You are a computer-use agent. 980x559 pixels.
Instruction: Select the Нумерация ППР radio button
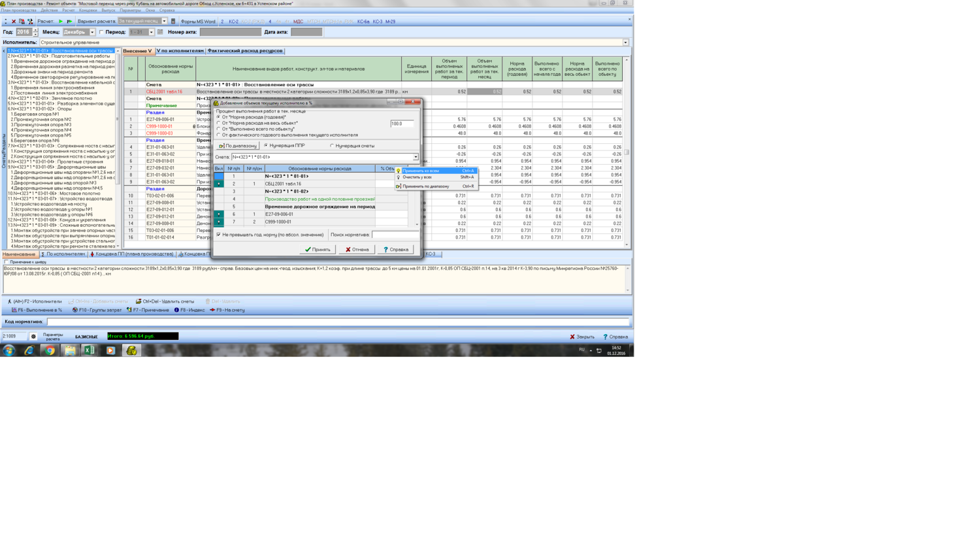click(x=266, y=145)
